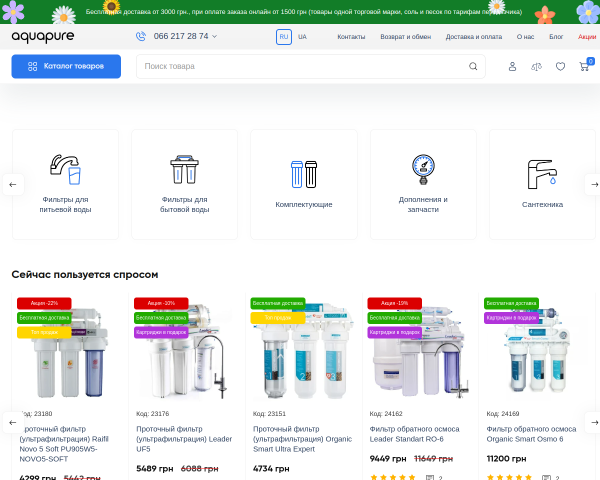Switch site language to UA
The image size is (600, 480).
302,37
